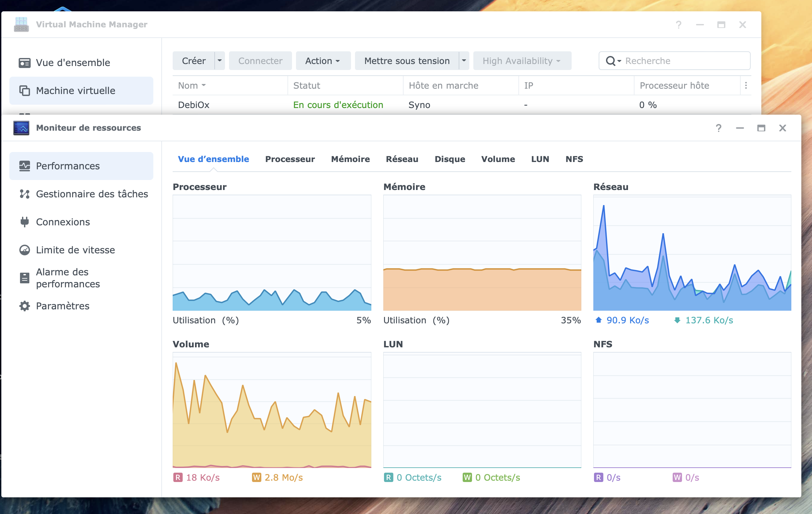
Task: Open Vue d'ensemble in Virtual Machine Manager
Action: [73, 63]
